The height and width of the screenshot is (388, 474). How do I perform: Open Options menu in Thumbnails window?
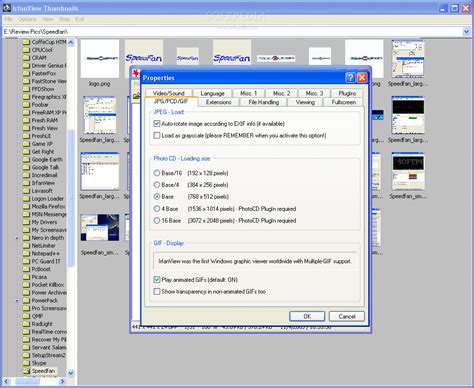tap(27, 19)
